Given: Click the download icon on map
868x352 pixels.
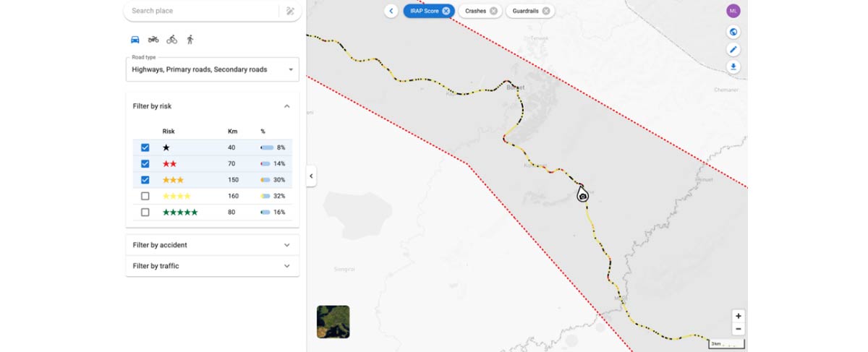Looking at the screenshot, I should click(x=733, y=67).
